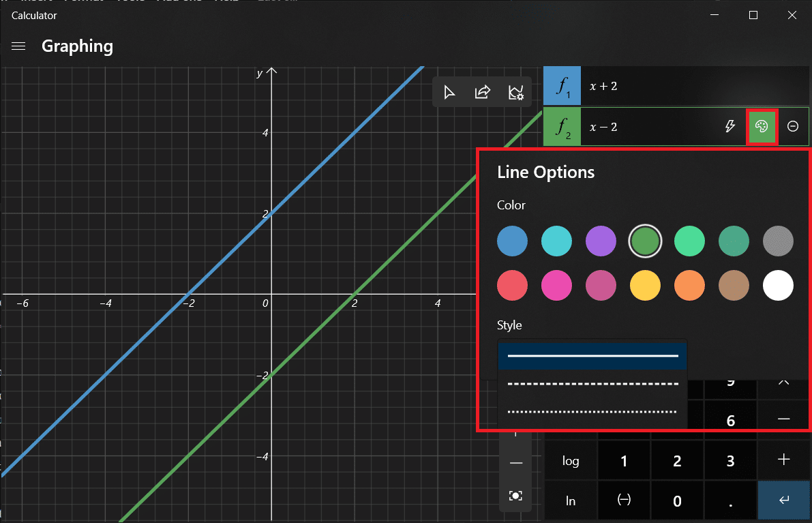812x523 pixels.
Task: Choose the hot pink color swatch
Action: coord(557,285)
